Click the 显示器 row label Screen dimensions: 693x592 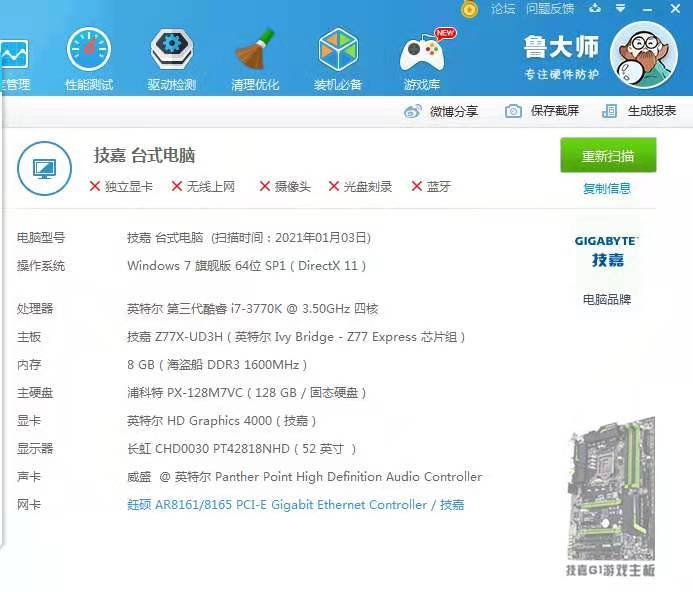(35, 449)
